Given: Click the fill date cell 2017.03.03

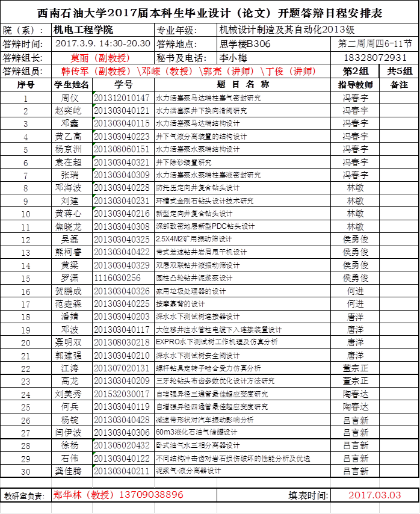Looking at the screenshot, I should click(374, 495).
